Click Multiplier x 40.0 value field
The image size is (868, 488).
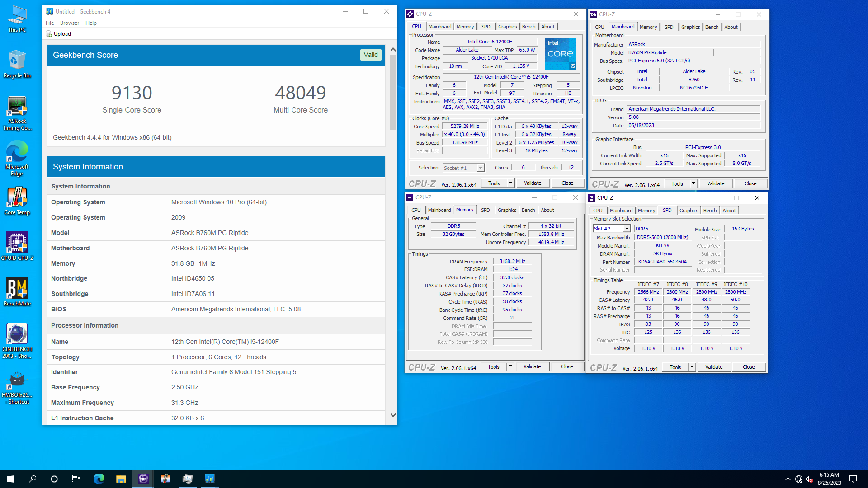(465, 135)
